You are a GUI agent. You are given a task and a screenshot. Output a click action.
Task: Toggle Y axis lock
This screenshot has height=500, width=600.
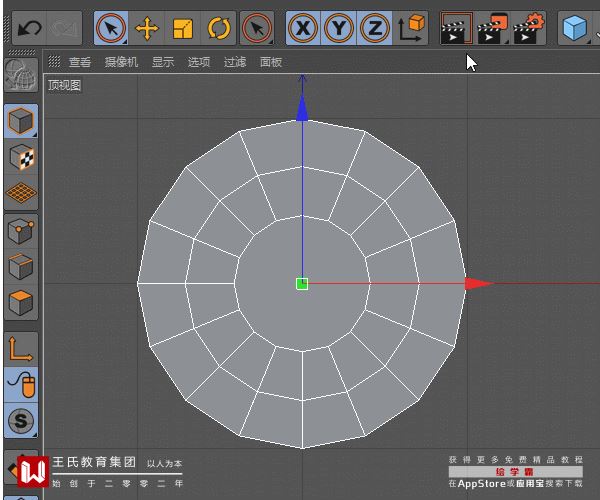coord(339,28)
